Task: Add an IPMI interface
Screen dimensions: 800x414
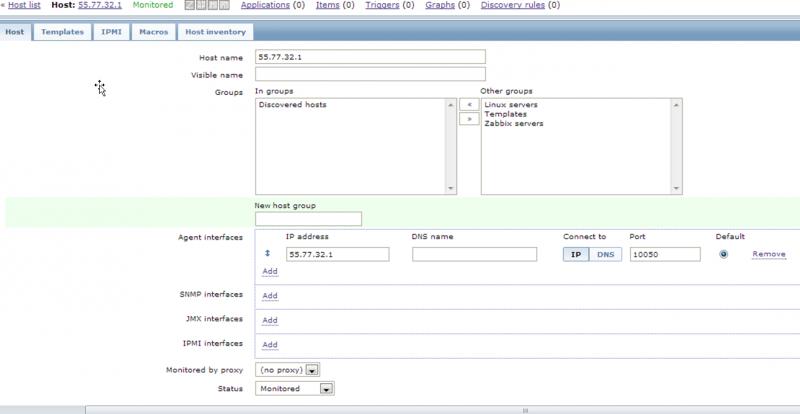Action: tap(270, 345)
